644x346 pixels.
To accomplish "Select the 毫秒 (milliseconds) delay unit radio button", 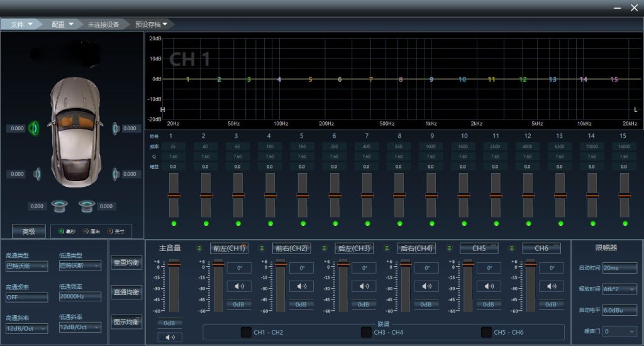I will click(x=61, y=232).
